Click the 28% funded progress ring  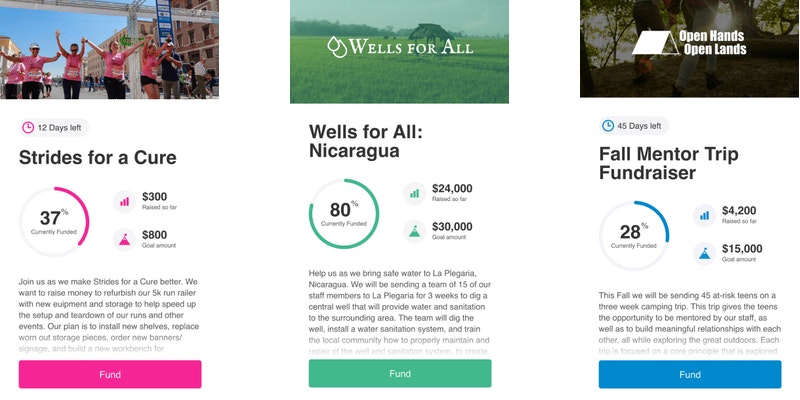634,235
